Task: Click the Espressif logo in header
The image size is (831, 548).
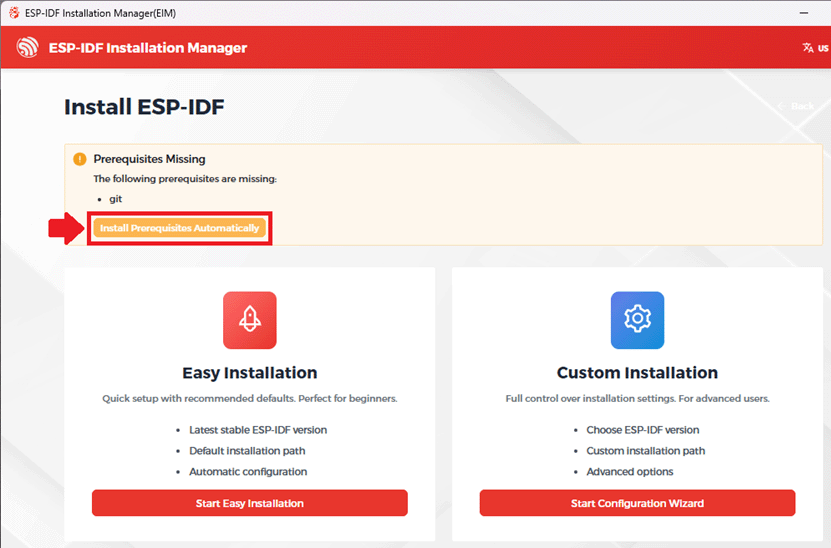Action: click(x=28, y=47)
